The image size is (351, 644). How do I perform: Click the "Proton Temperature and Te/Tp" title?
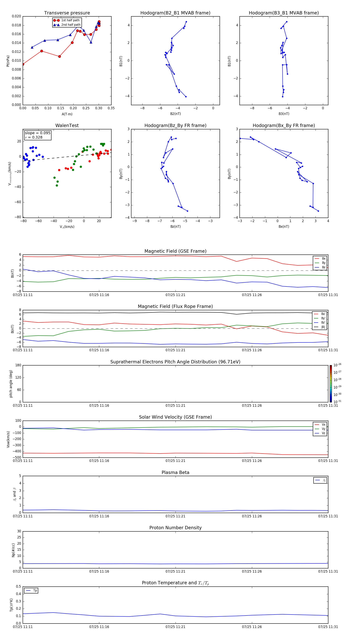pos(175,583)
